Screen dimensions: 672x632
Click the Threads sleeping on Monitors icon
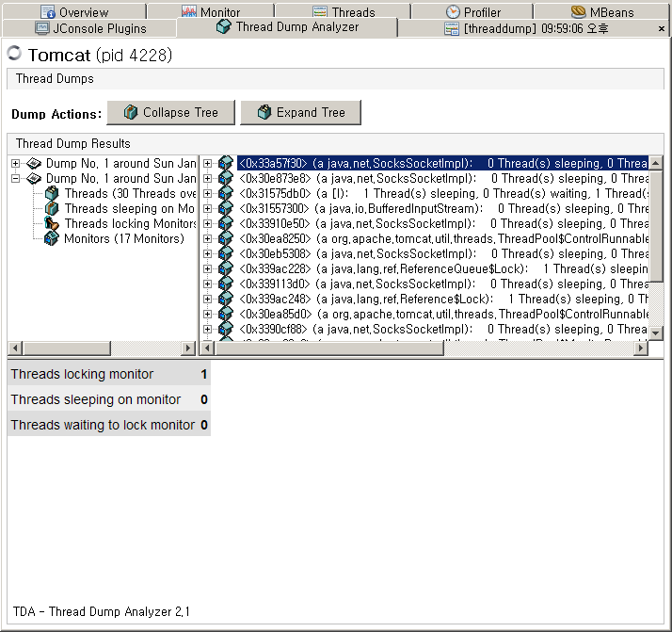pyautogui.click(x=52, y=208)
